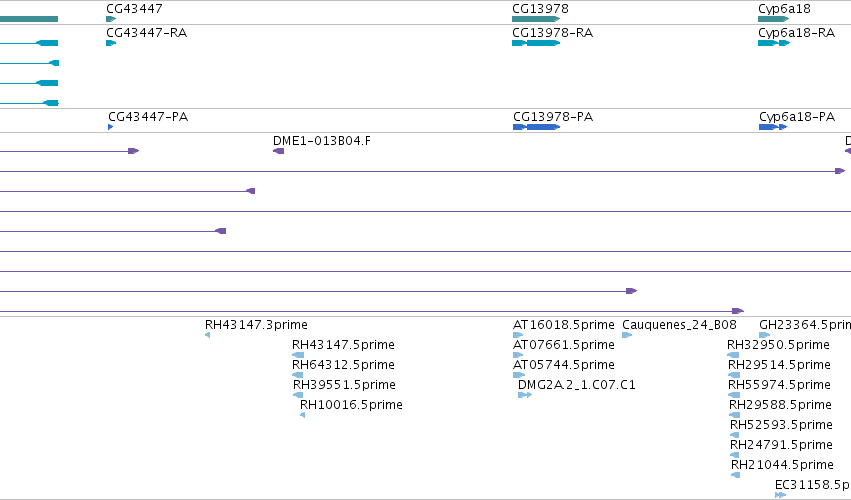Select the Cyp6a18-PA protein glyph
The width and height of the screenshot is (851, 500).
(x=773, y=127)
